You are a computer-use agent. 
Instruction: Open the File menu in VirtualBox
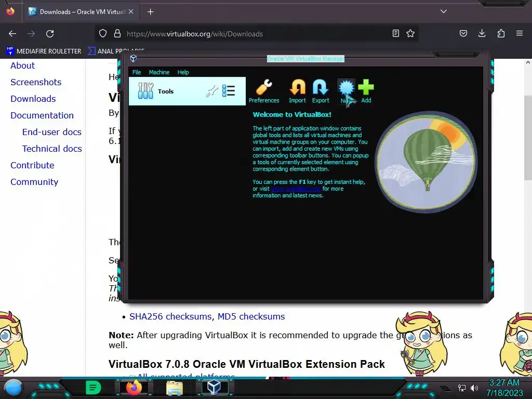pyautogui.click(x=137, y=72)
